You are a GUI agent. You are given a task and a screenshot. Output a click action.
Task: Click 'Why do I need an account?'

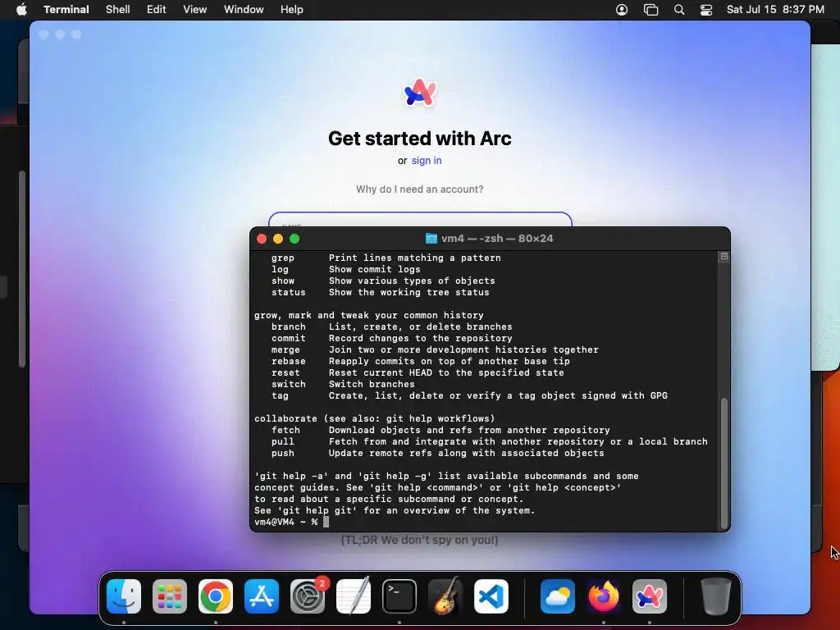click(419, 189)
